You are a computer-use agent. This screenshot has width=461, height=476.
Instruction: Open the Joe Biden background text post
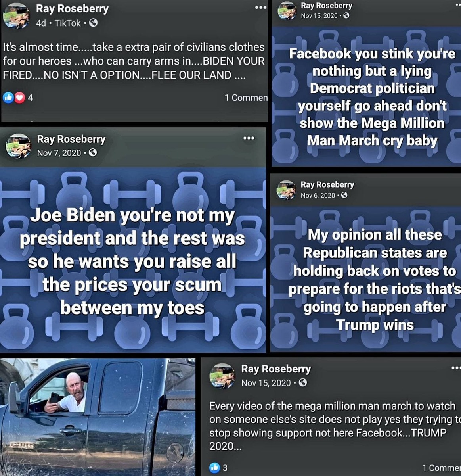[x=133, y=260]
